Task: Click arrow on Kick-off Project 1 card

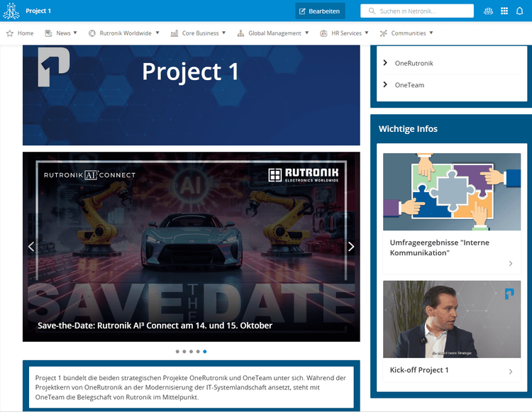Action: pos(511,372)
